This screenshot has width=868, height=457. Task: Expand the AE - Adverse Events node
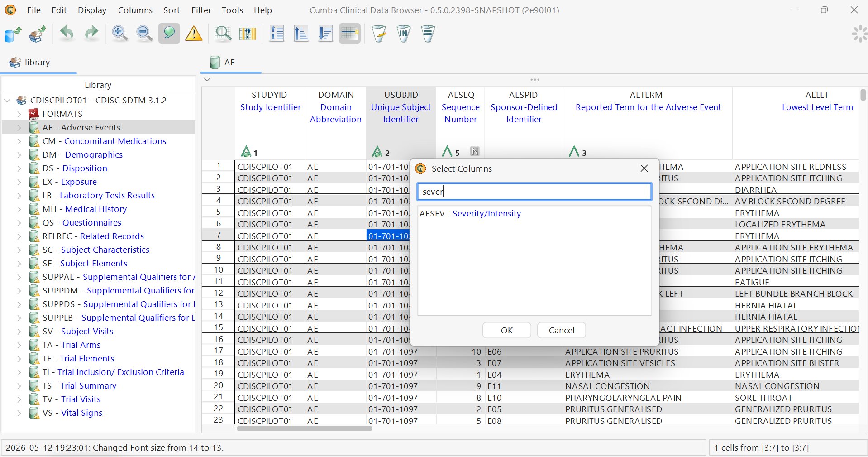click(x=19, y=128)
